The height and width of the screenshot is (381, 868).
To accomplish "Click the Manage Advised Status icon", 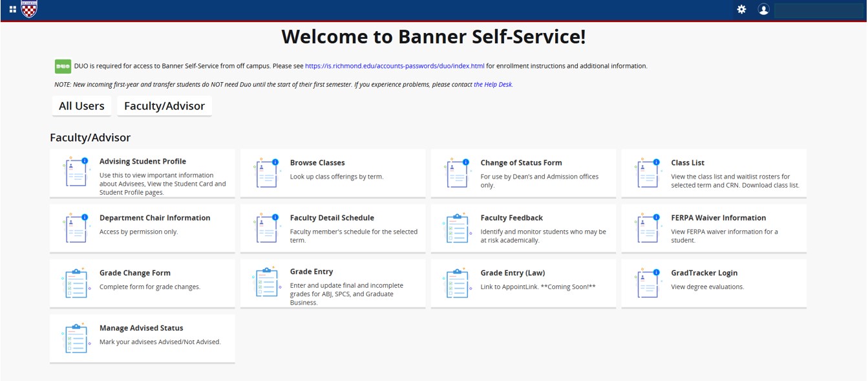I will (76, 338).
